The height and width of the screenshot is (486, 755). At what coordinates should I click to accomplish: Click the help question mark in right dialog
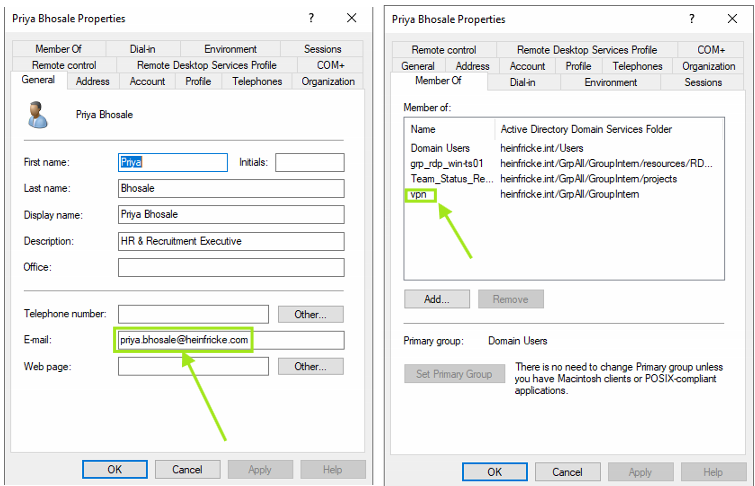tap(691, 18)
